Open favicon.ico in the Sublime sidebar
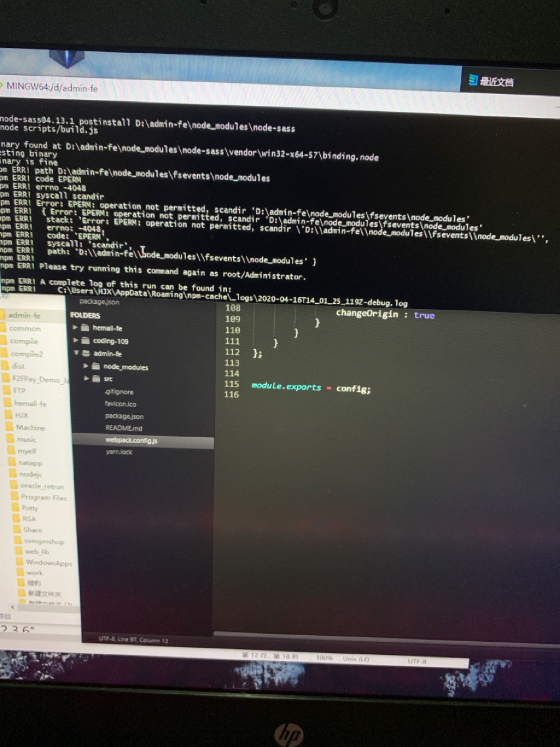Image resolution: width=560 pixels, height=747 pixels. click(121, 404)
